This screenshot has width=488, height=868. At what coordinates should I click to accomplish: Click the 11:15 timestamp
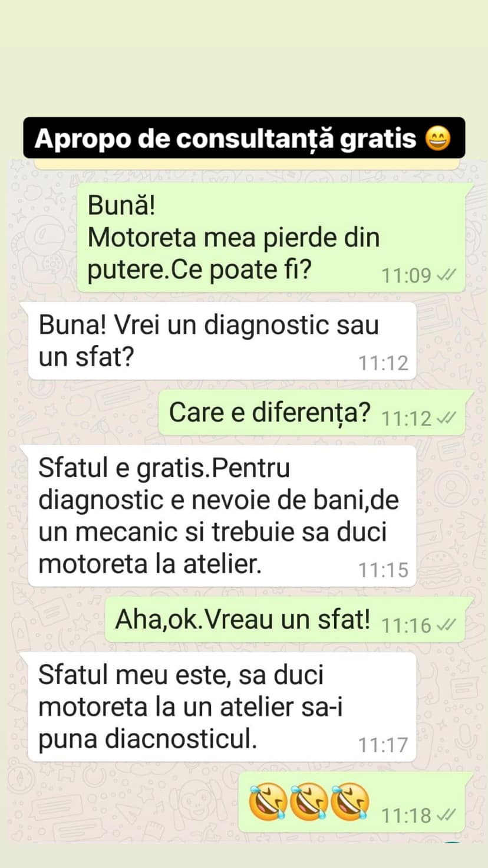click(x=384, y=570)
